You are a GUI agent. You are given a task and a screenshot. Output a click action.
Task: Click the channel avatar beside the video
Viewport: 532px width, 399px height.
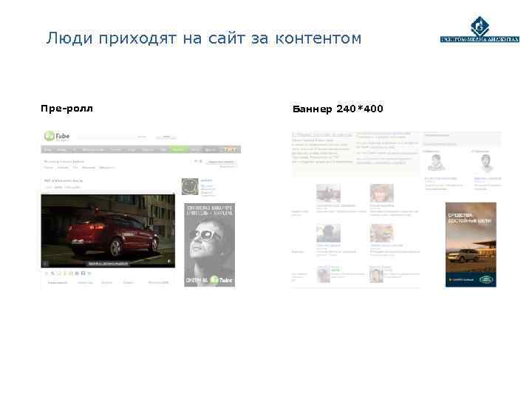coord(190,186)
